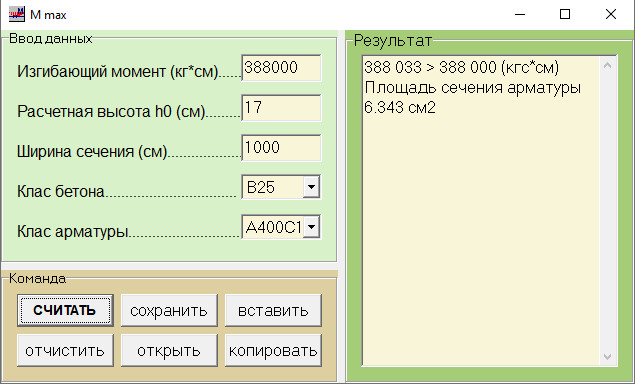Click the отчистить button
The image size is (635, 384).
65,350
